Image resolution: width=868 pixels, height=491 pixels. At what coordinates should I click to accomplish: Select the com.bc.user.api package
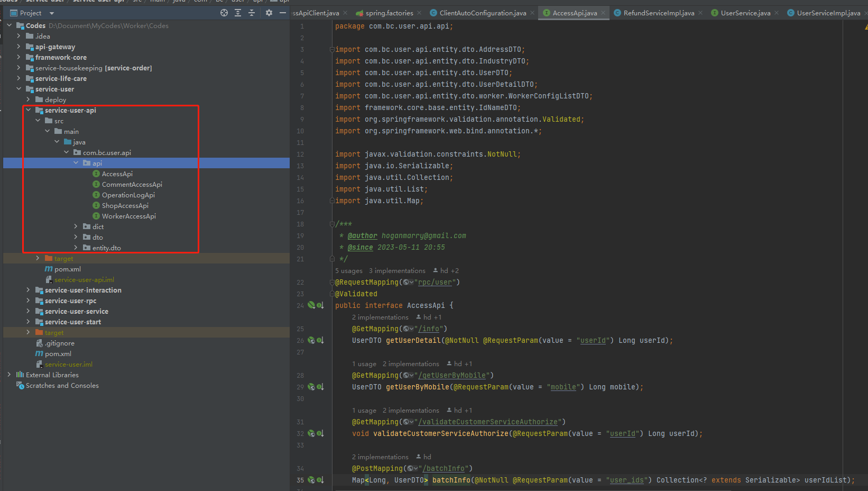tap(107, 152)
